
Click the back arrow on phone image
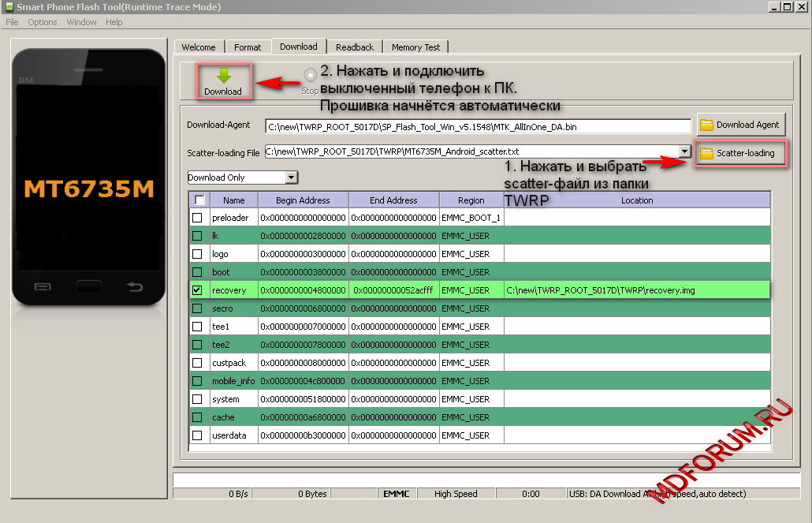tap(135, 286)
